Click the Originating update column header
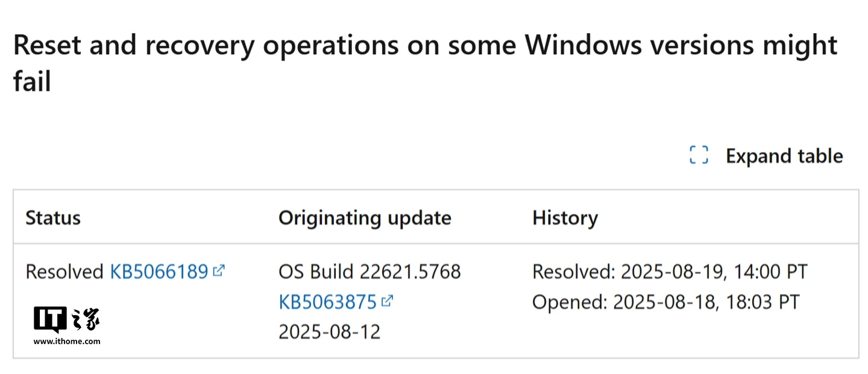 tap(365, 217)
